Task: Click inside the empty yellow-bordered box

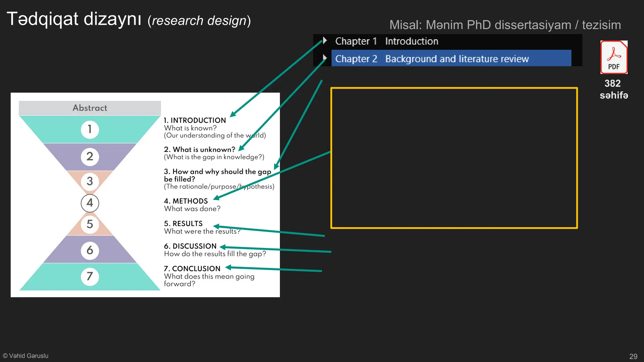Action: pyautogui.click(x=454, y=158)
